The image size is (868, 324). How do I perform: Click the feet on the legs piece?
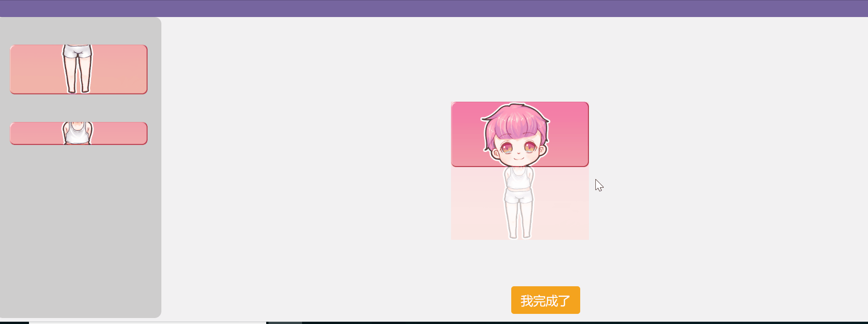[x=78, y=90]
